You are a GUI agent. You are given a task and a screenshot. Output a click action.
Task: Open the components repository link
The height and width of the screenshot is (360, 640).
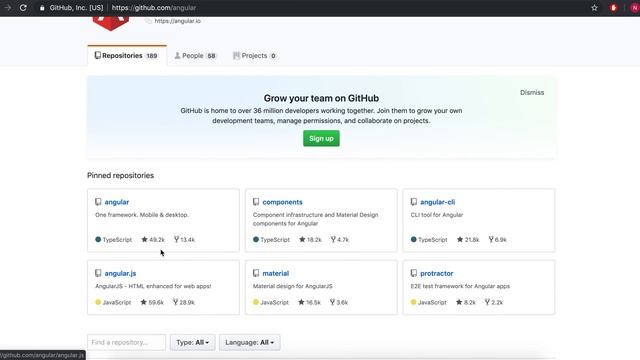point(282,202)
